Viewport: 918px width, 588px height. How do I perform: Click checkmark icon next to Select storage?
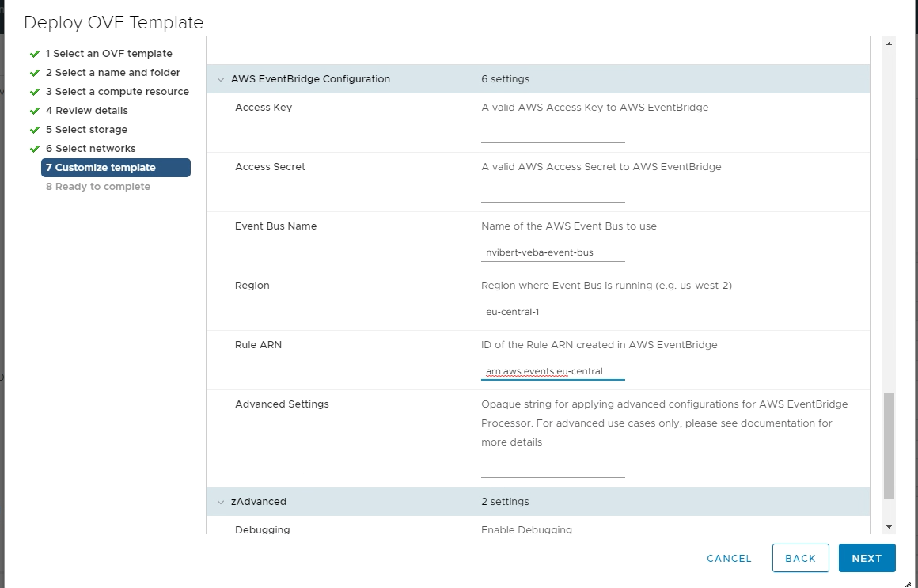click(x=34, y=130)
